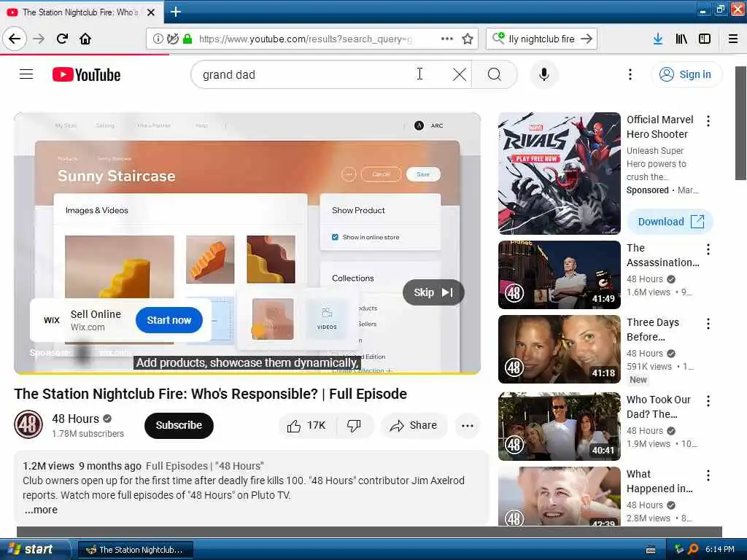
Task: Open What Happened in... video title
Action: click(659, 481)
